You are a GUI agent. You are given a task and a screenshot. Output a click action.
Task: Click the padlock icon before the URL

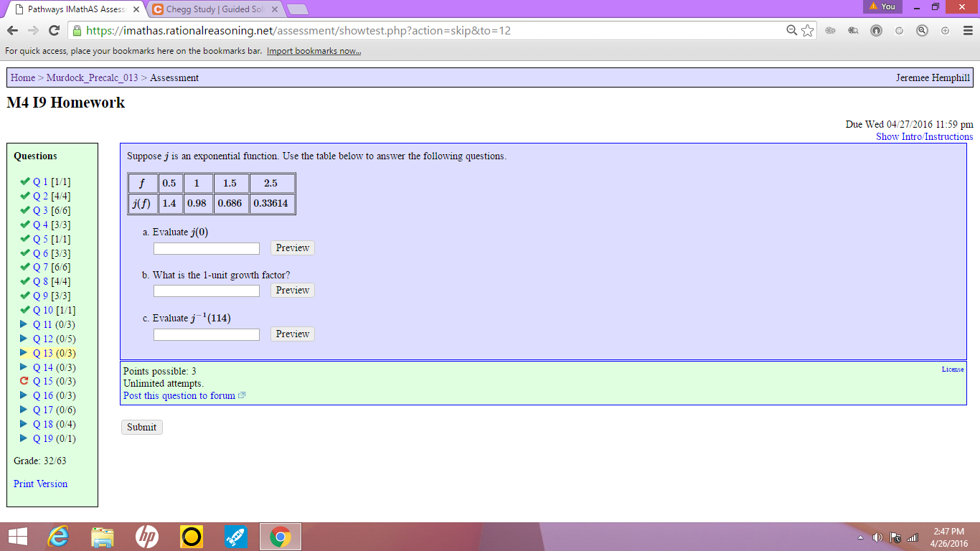76,31
